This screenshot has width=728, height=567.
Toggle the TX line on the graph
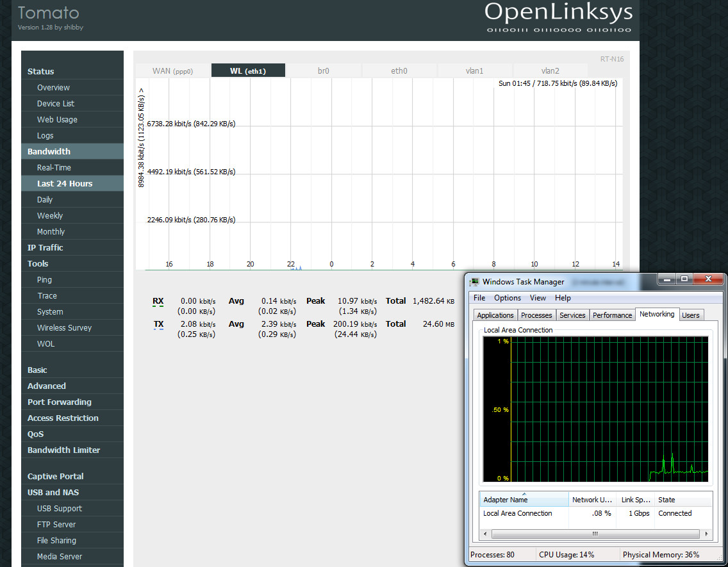(158, 324)
